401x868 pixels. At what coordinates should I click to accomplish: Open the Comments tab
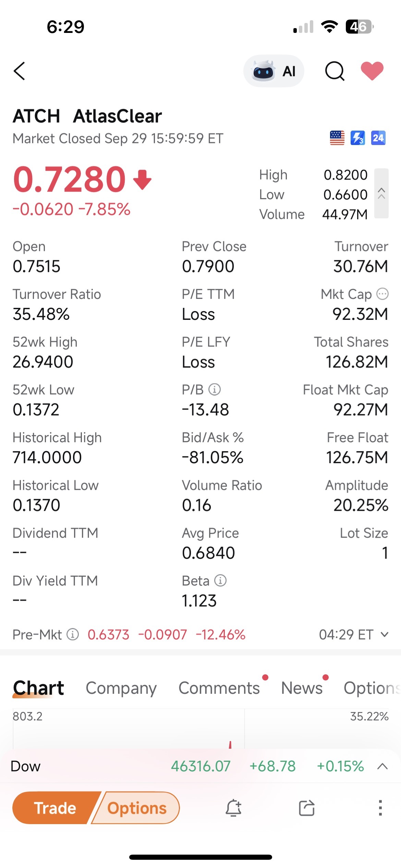coord(219,688)
